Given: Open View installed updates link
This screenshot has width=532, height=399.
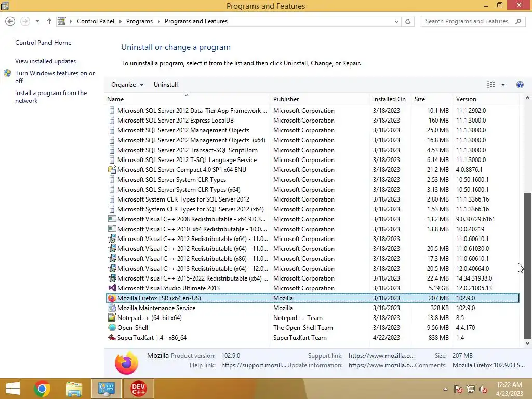Looking at the screenshot, I should coord(46,61).
